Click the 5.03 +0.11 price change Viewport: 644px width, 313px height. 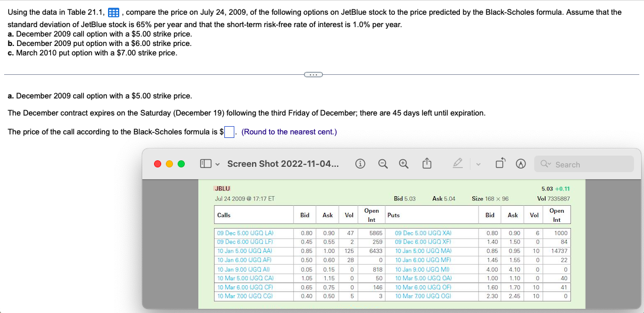557,189
